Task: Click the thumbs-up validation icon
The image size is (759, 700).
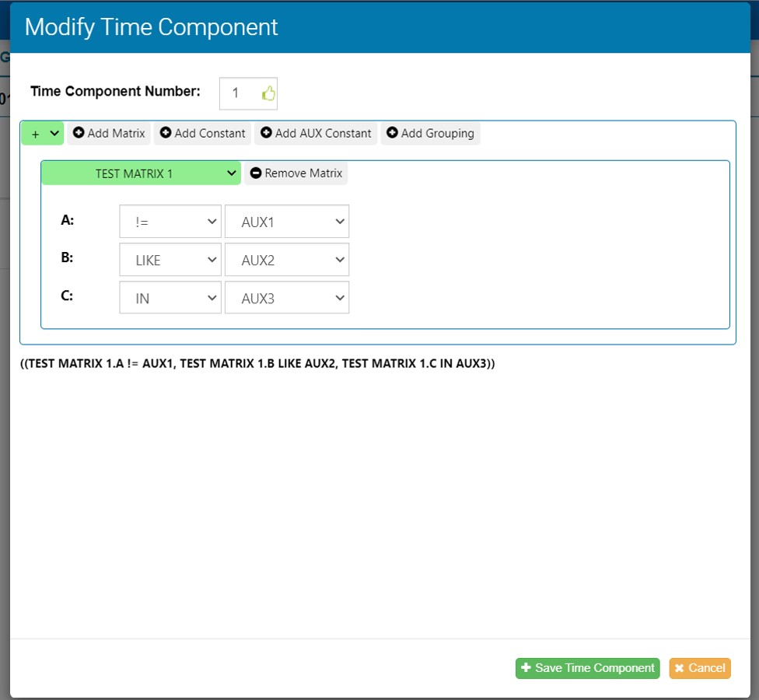Action: click(270, 93)
